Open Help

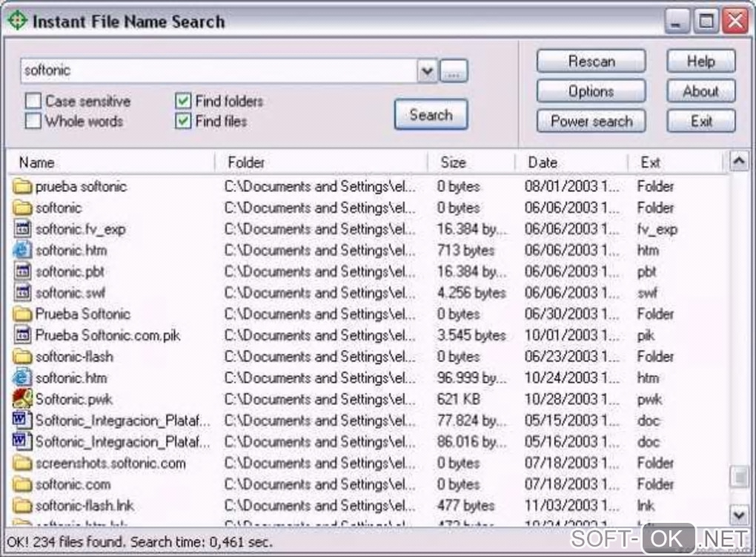[x=701, y=62]
